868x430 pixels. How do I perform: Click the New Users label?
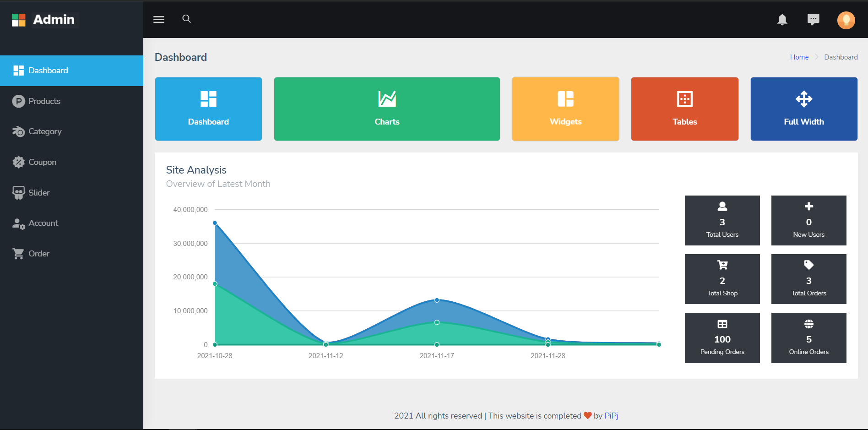(809, 234)
